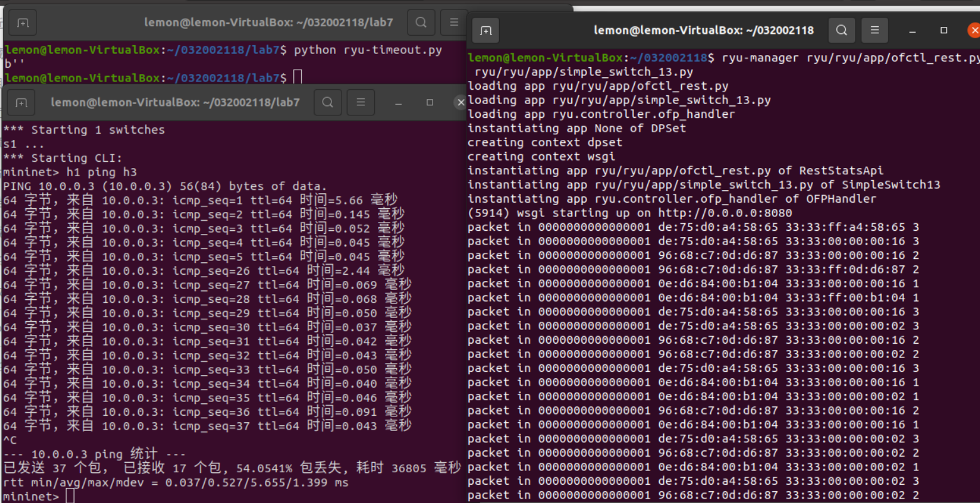Viewport: 980px width, 503px height.
Task: Click the search icon in the mininet terminal
Action: 328,102
